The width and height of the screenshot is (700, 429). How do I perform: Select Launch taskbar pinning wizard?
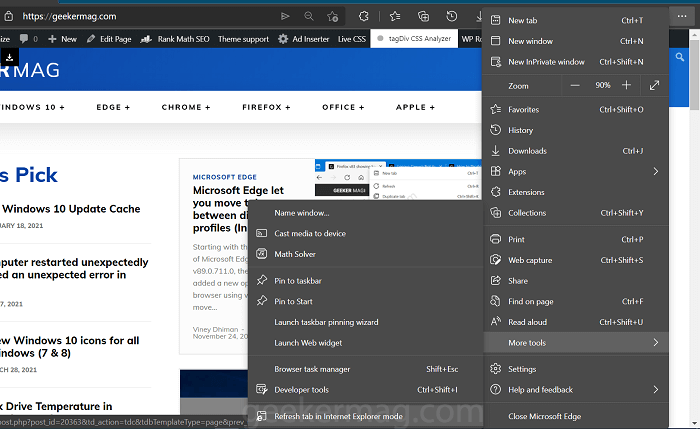pos(365,322)
